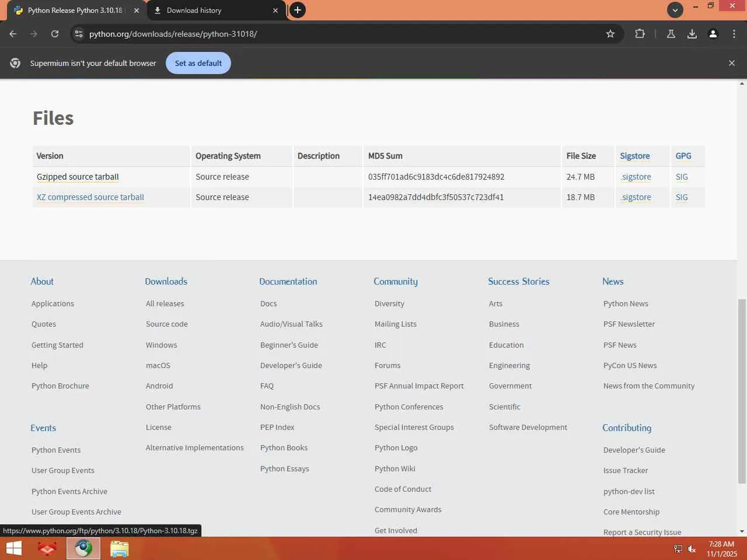Open the tab search dropdown

pos(675,10)
